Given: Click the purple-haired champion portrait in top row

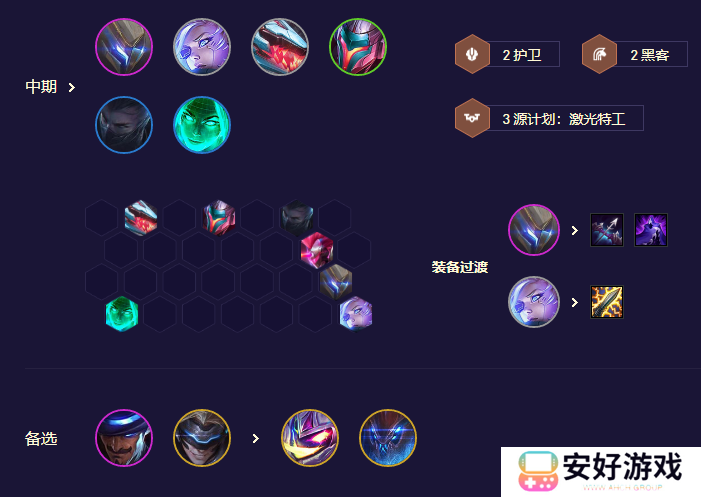Looking at the screenshot, I should [x=202, y=47].
